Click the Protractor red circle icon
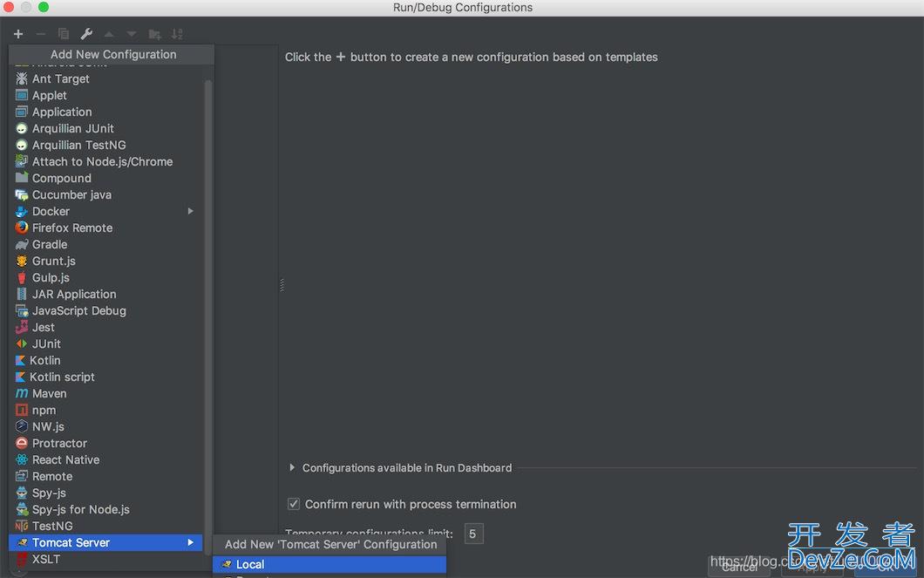924x578 pixels. 22,443
